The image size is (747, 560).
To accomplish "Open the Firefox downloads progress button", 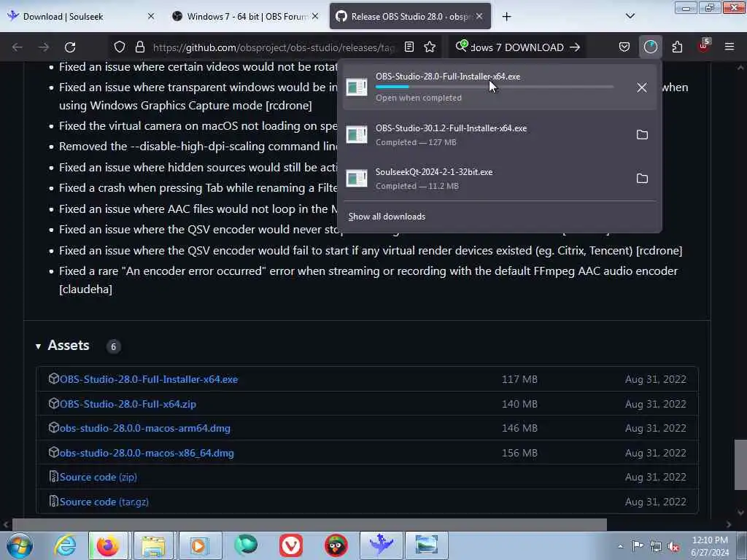I will pos(650,47).
